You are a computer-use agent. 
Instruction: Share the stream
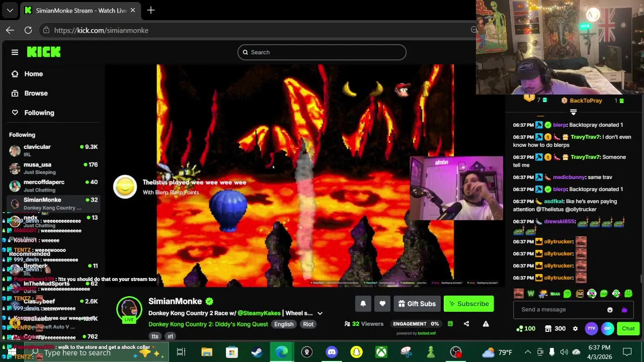tap(466, 324)
